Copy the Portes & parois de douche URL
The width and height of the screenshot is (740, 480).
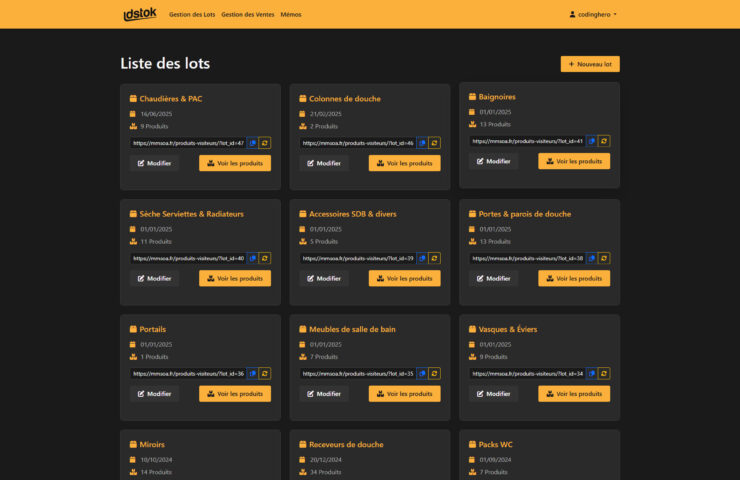coord(591,258)
